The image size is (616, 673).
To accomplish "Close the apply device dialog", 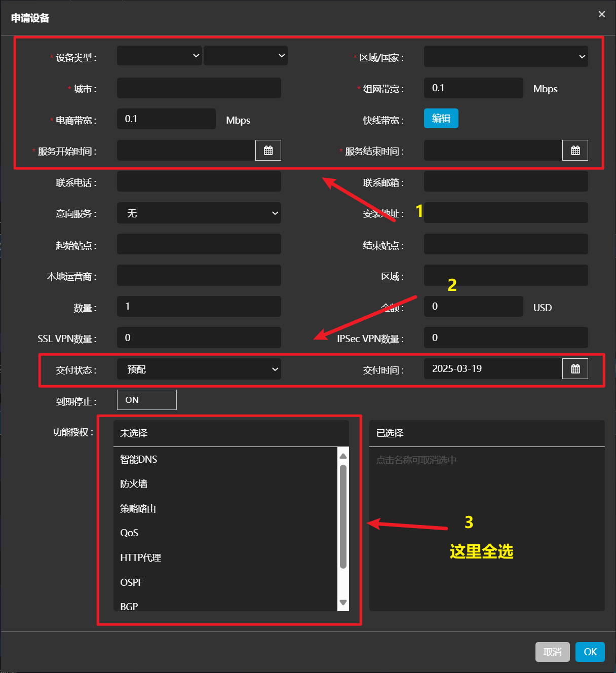I will coord(601,14).
